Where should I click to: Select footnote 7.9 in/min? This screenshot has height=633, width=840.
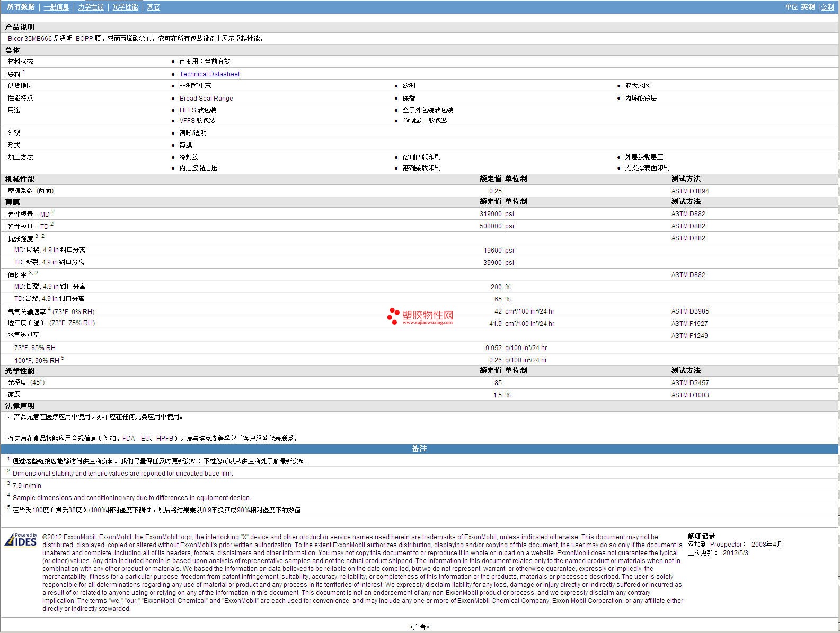(26, 486)
